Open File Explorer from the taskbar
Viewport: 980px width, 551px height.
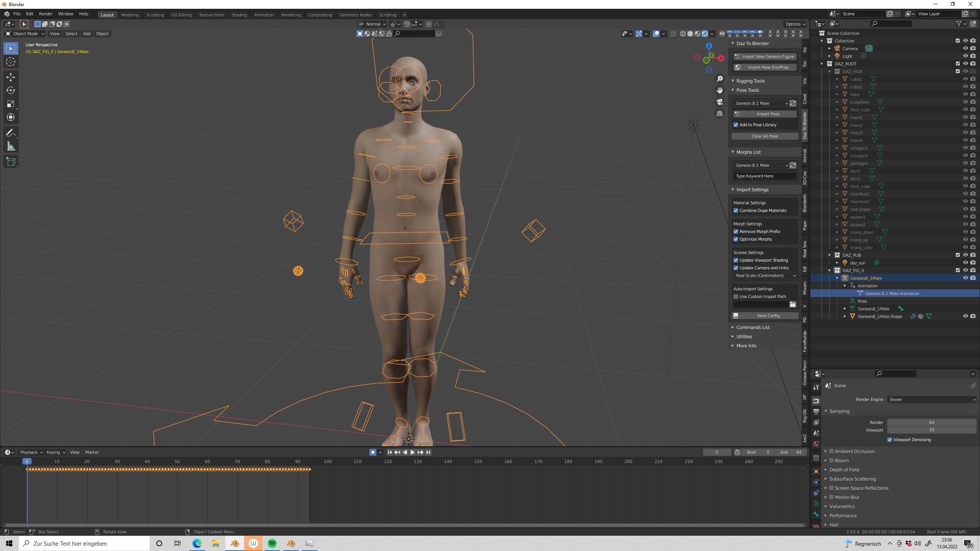coord(216,543)
